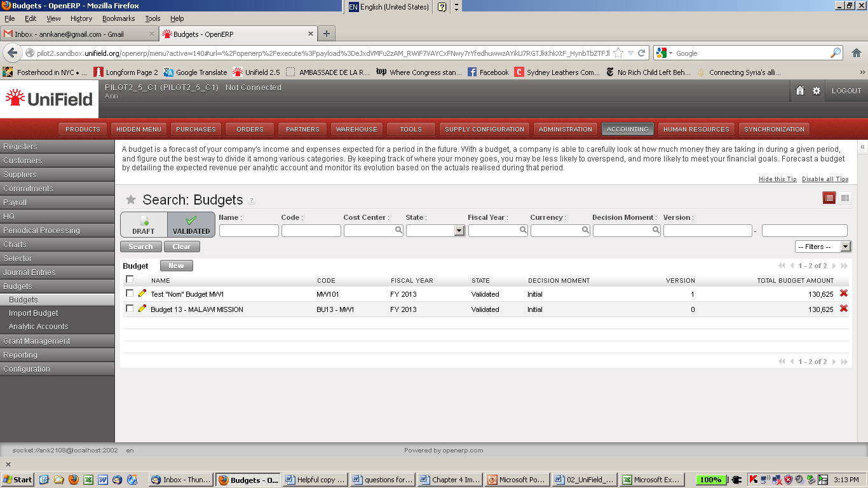The width and height of the screenshot is (868, 488).
Task: Delete the Test "Nom" Budget MW1 row
Action: click(844, 294)
